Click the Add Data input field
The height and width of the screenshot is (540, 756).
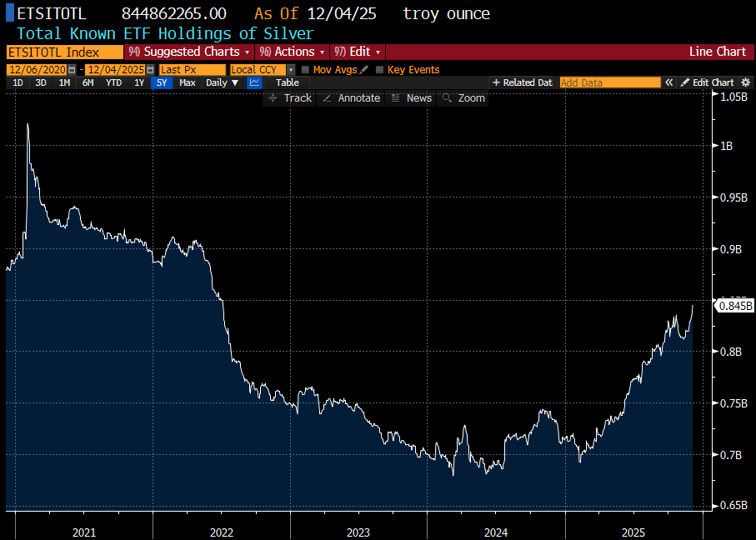click(x=608, y=82)
